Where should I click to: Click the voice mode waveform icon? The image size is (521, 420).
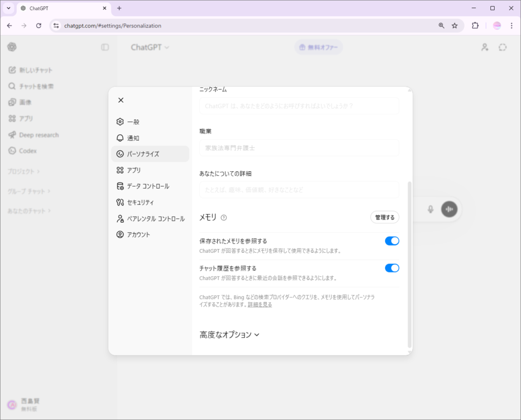(449, 209)
